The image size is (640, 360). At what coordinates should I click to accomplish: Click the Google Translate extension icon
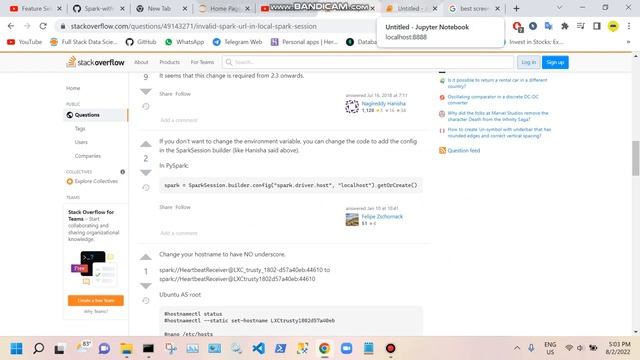[549, 26]
